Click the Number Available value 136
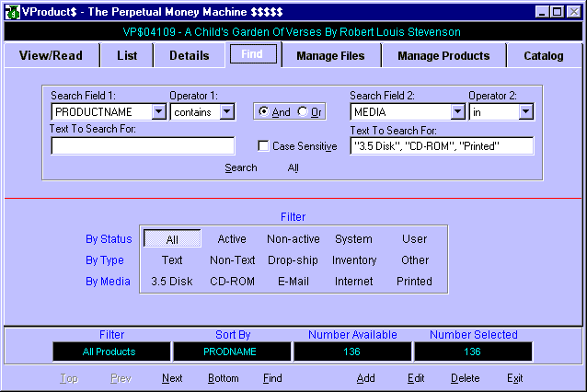The image size is (587, 392). 352,352
